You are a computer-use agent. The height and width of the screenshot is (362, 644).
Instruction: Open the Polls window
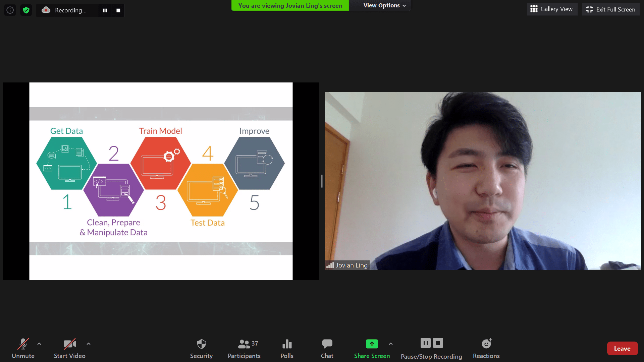287,349
